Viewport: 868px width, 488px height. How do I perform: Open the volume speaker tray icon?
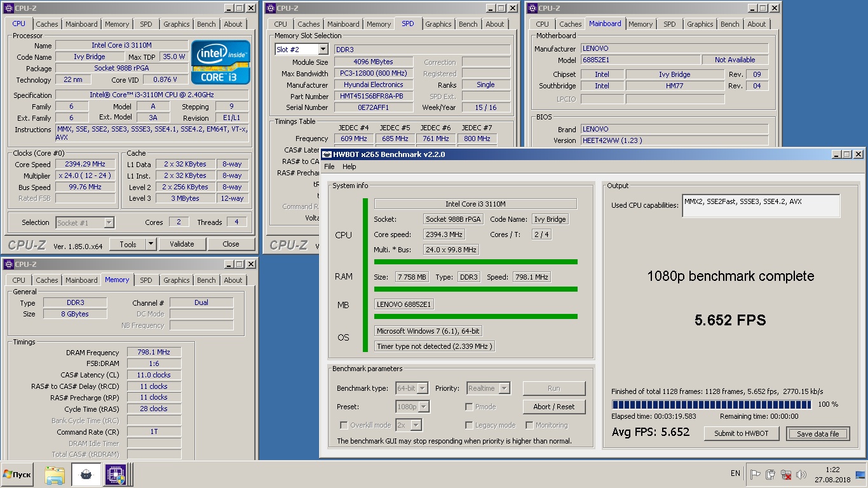click(801, 474)
